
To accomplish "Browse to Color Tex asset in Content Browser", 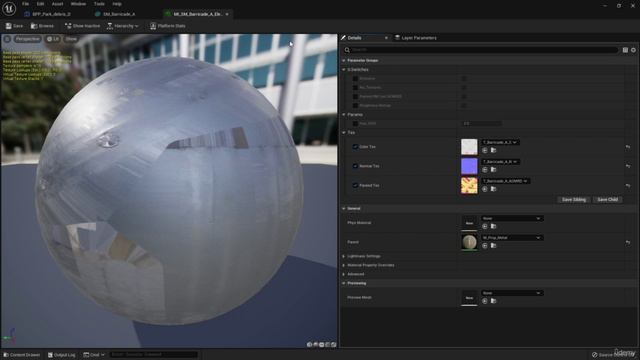I will 493,150.
